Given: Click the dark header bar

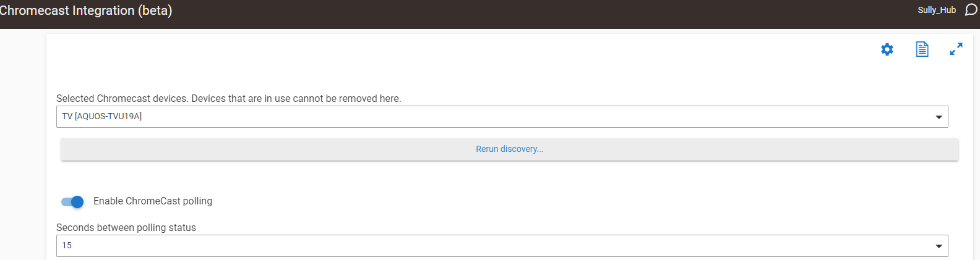Looking at the screenshot, I should pyautogui.click(x=495, y=14).
